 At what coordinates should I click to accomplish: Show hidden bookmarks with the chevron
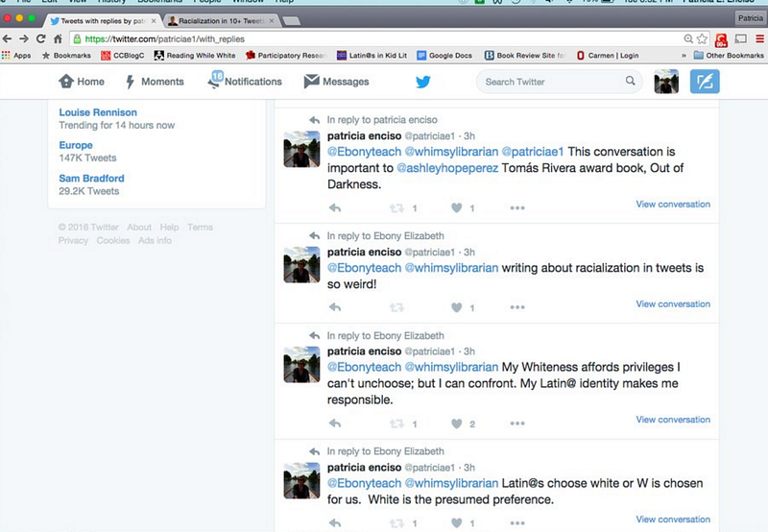click(684, 56)
